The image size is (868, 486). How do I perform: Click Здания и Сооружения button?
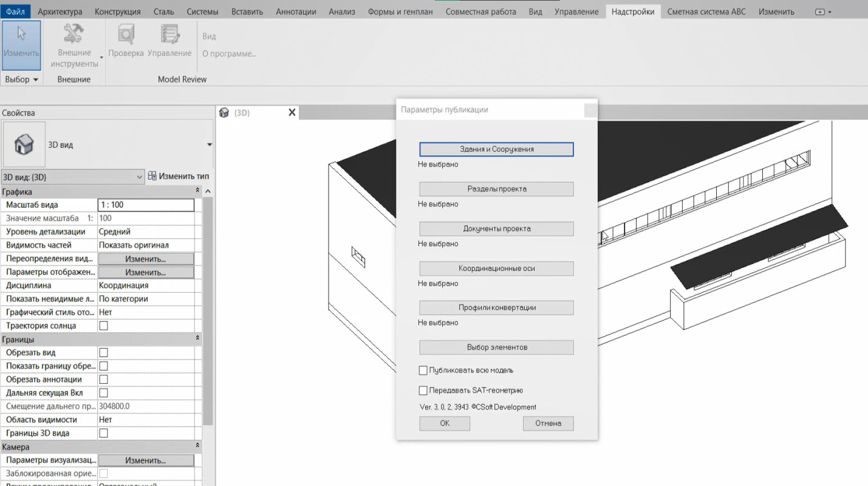pos(496,149)
